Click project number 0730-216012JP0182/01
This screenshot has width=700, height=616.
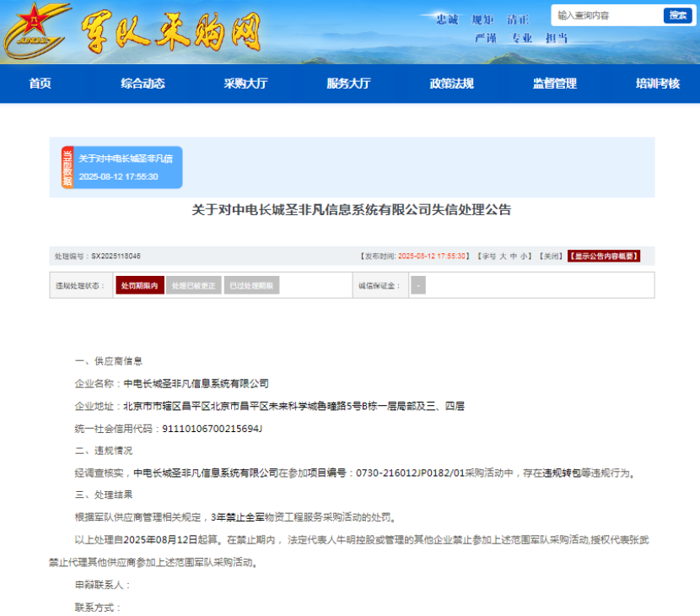point(410,473)
